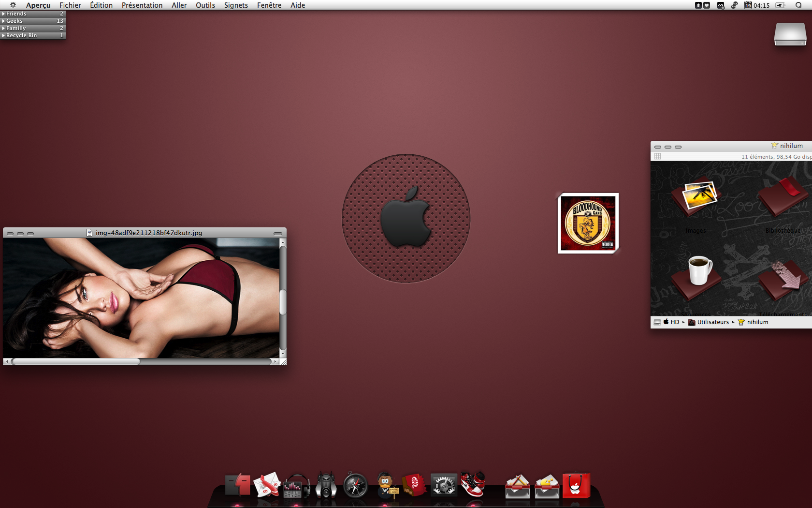Viewport: 812px width, 508px height.
Task: Open the Batmobile icon in dock
Action: 326,485
